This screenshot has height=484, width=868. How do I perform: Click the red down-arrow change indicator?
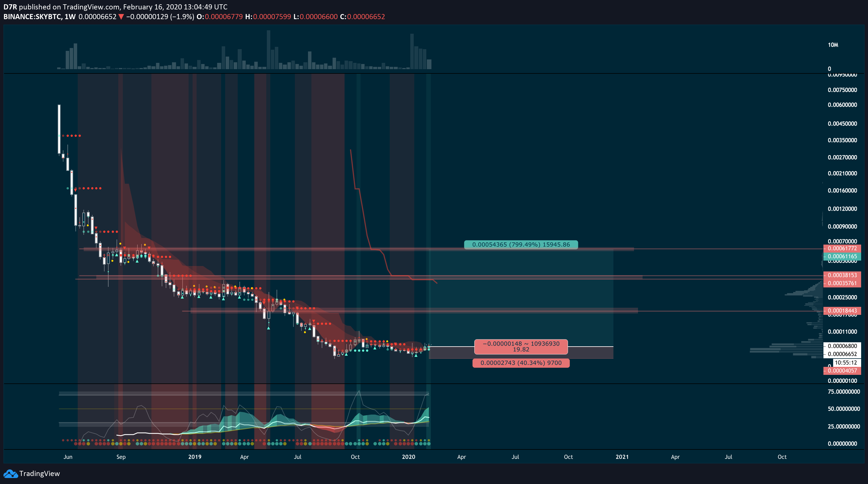tap(121, 17)
